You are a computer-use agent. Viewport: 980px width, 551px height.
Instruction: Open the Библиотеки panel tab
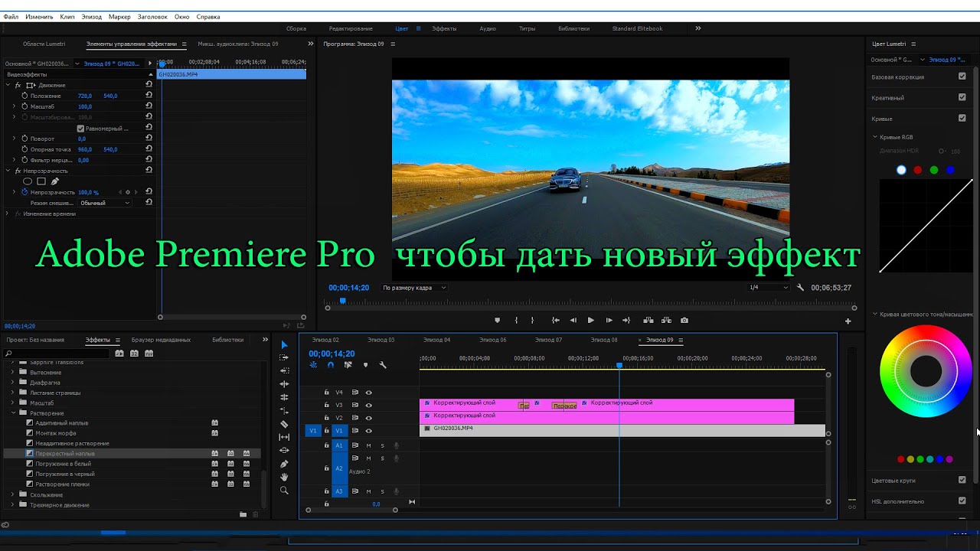[x=228, y=340]
